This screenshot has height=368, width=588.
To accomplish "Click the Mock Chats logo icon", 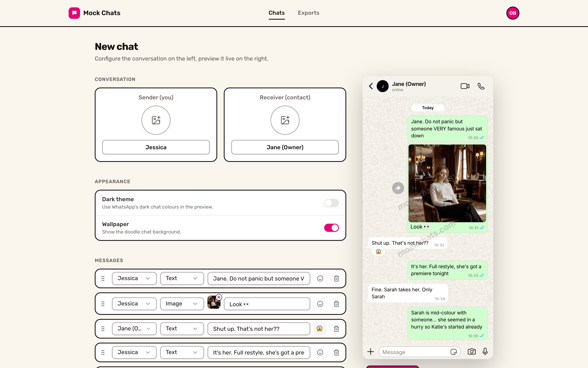I will pyautogui.click(x=74, y=13).
